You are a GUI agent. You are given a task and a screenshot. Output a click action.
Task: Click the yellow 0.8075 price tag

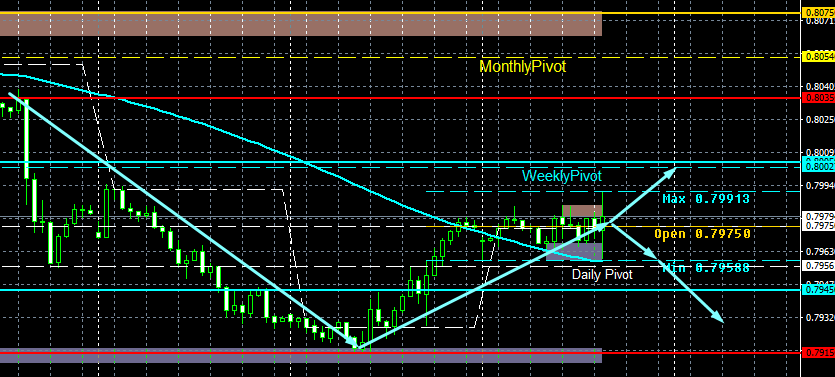[818, 12]
